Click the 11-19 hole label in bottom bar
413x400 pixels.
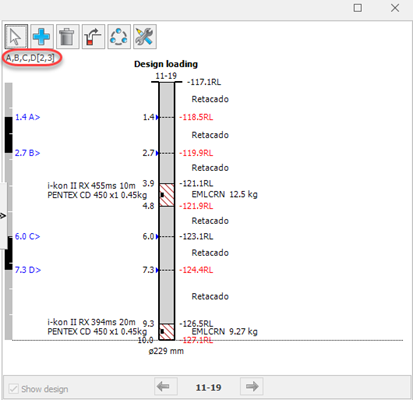(x=208, y=388)
